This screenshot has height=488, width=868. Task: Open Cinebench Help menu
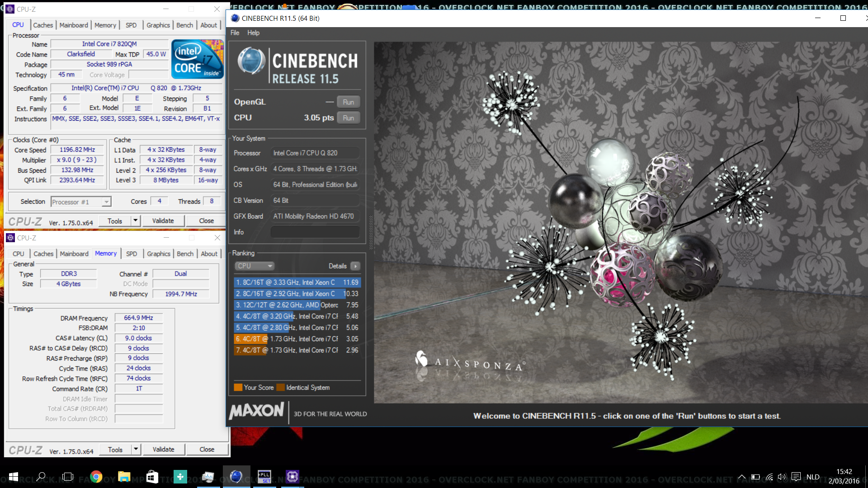click(253, 33)
